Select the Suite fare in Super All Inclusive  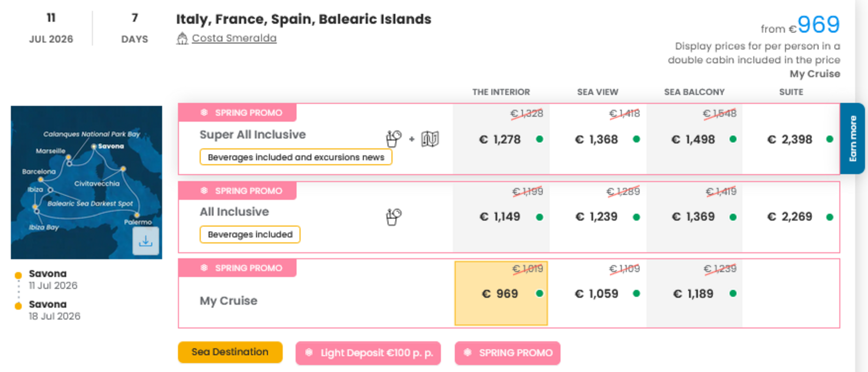(x=790, y=139)
